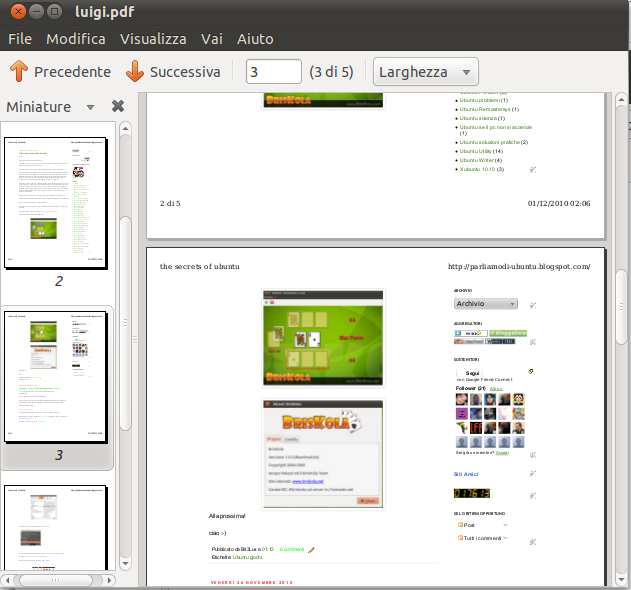Click the '2 di 5' page footer text
The image size is (631, 590).
(170, 204)
